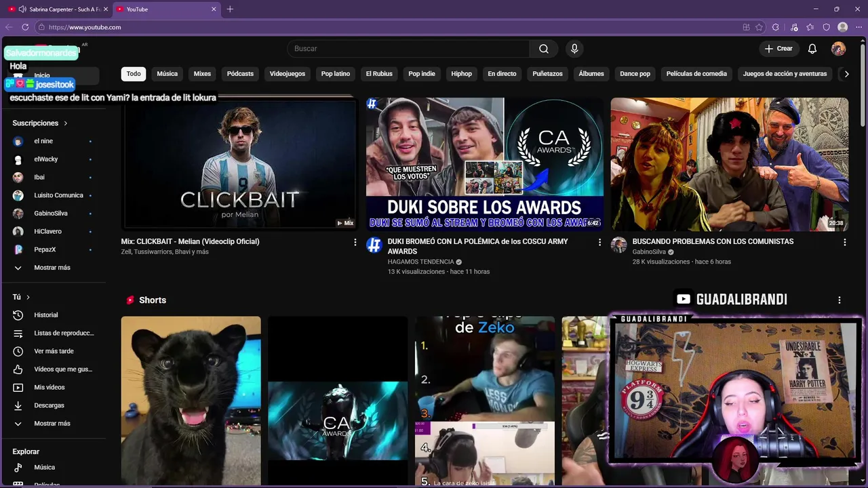
Task: Open title BUSCANDO PROBLEMAS CON LOS COMUNISTAS
Action: 713,241
